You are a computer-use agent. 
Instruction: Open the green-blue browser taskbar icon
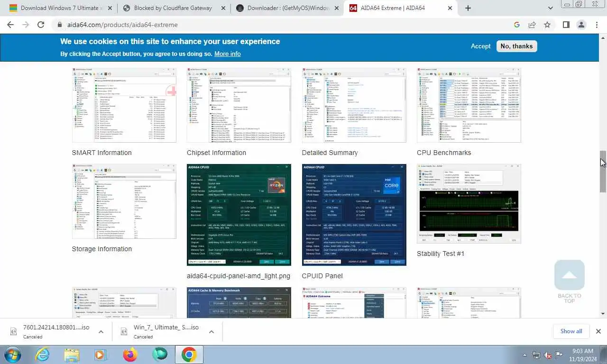click(159, 355)
